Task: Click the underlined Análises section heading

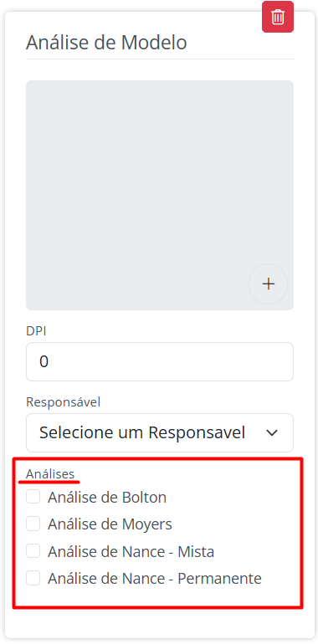Action: tap(50, 474)
